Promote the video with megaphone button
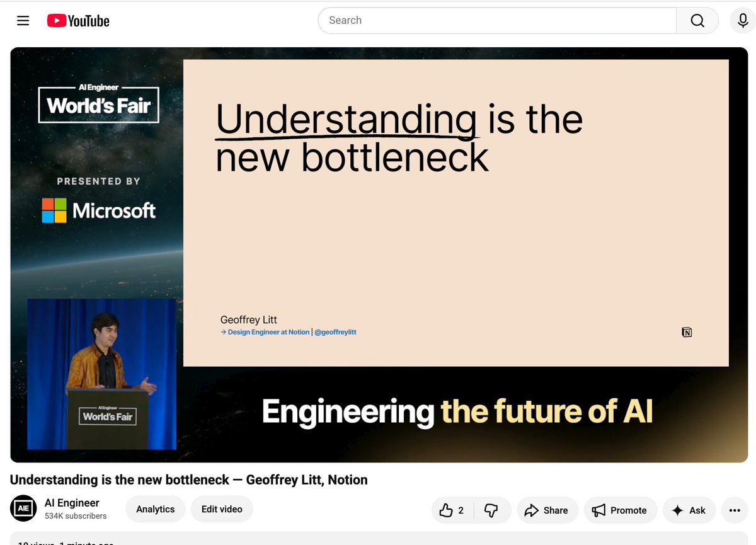Screen dimensions: 756x545 point(620,510)
